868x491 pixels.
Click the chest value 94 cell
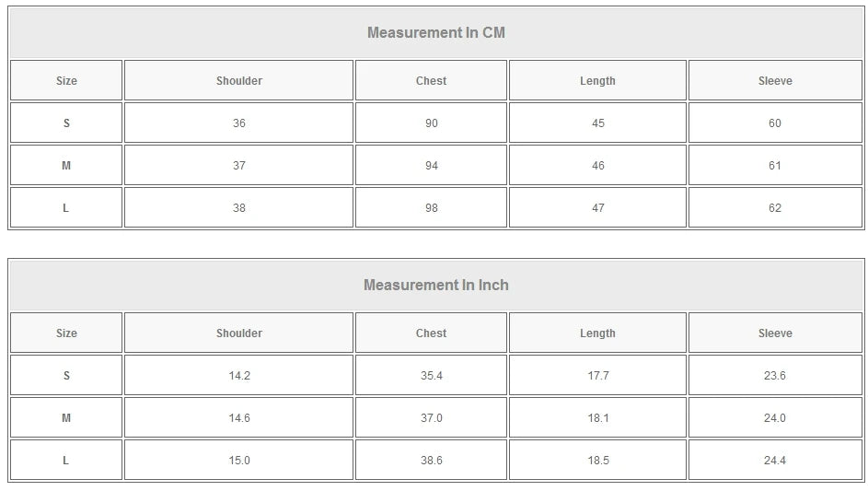click(431, 166)
